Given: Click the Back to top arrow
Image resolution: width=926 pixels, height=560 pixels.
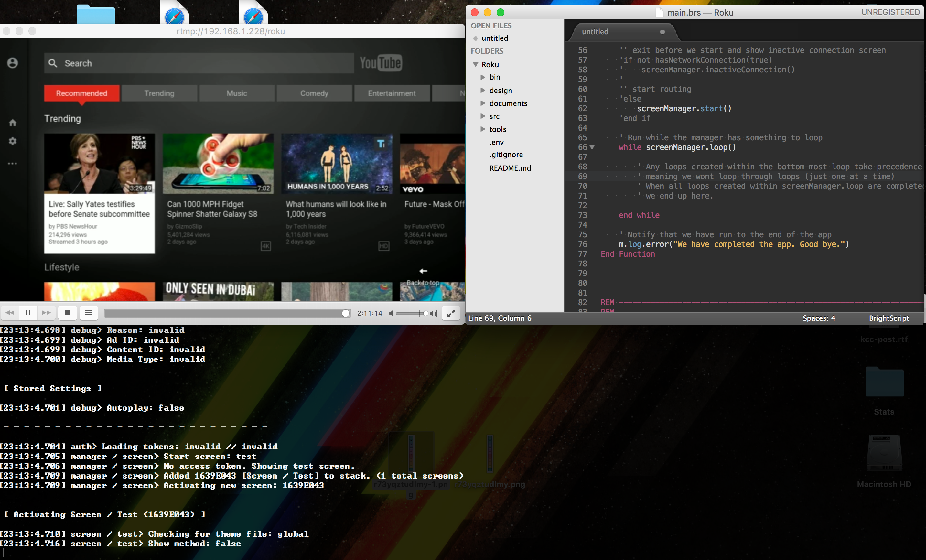Looking at the screenshot, I should [423, 271].
